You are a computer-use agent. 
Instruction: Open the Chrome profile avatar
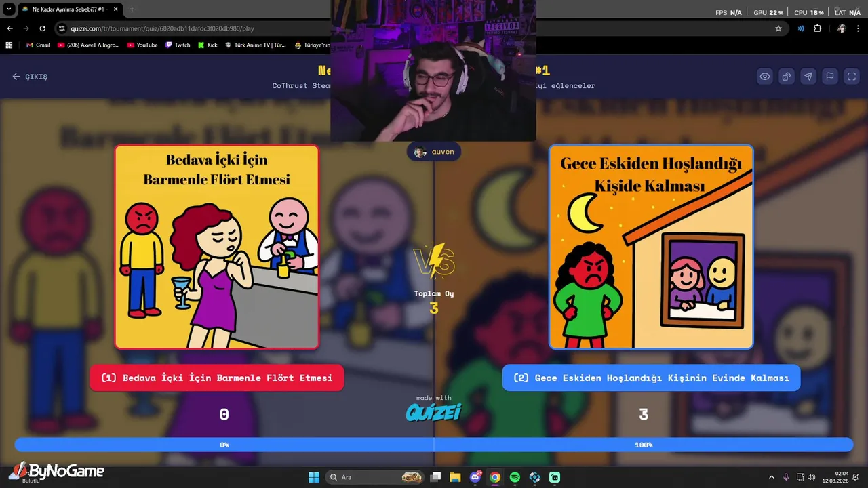(842, 28)
